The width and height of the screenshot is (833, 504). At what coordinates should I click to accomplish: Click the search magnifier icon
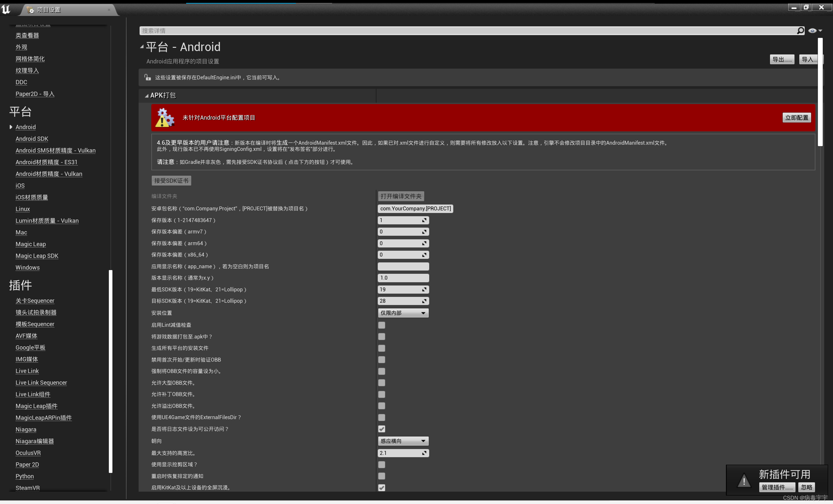(x=800, y=31)
